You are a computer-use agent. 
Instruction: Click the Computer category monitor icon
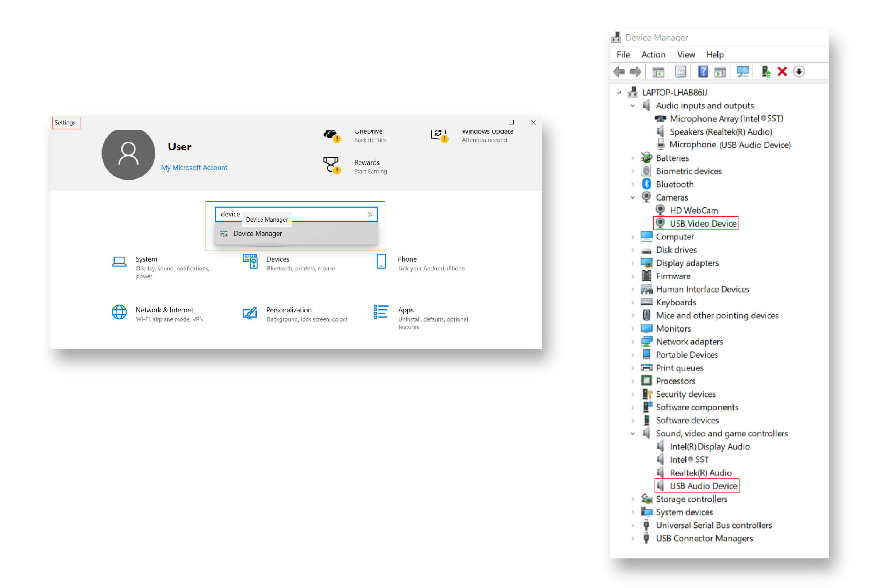pyautogui.click(x=646, y=237)
